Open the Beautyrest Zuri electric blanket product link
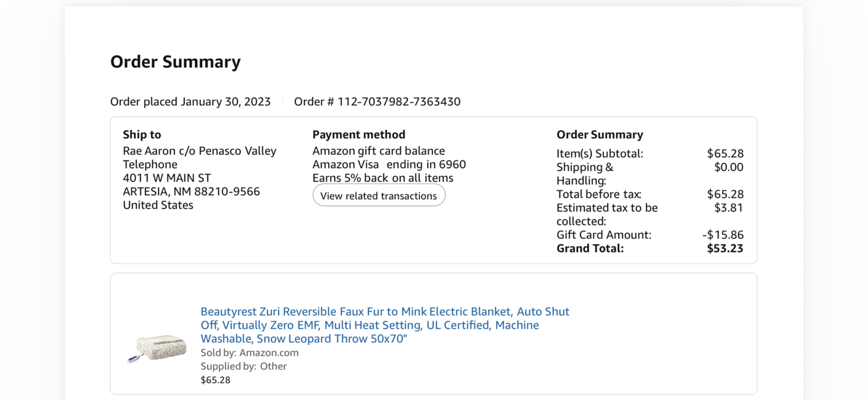Screen dimensions: 868x400 [385, 325]
